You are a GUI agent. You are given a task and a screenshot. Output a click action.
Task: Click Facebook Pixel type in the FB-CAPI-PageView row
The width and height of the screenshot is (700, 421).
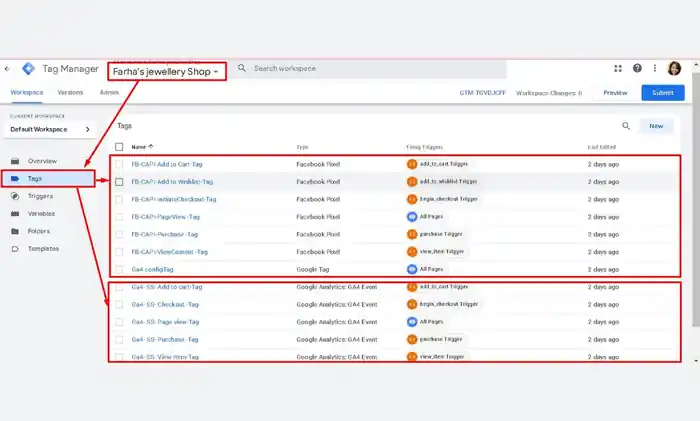[318, 217]
